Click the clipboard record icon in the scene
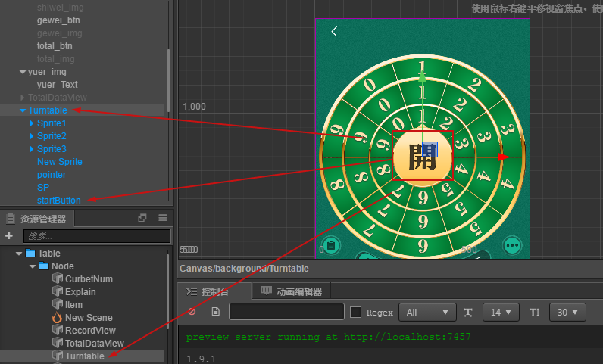Viewport: 603px width, 364px height. point(331,245)
